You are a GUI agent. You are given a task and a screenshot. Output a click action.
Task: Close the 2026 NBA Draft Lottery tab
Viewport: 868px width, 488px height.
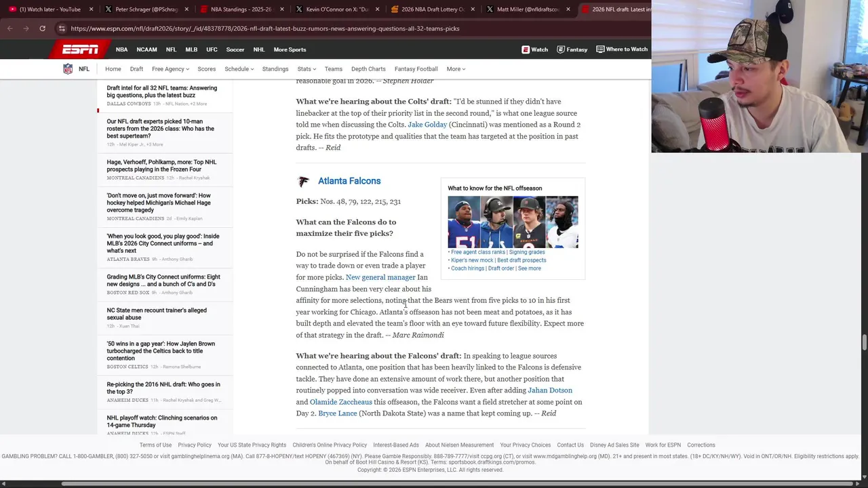472,9
